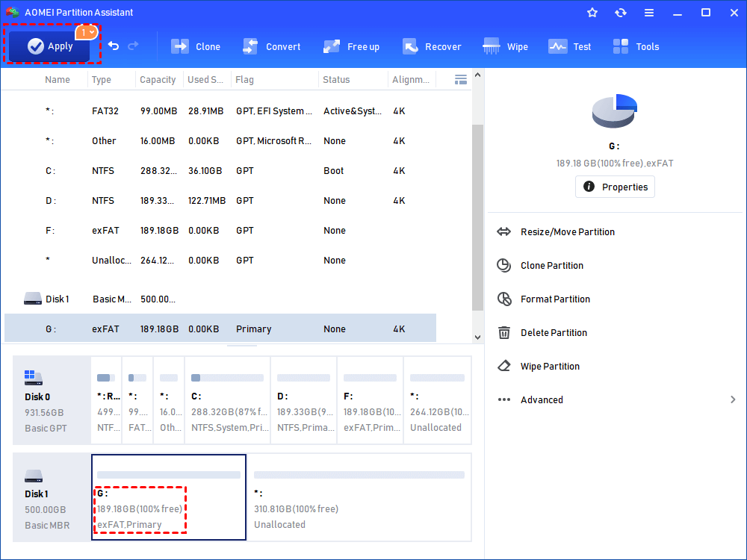Screen dimensions: 747x560
Task: Click Wipe Partition option
Action: [550, 366]
